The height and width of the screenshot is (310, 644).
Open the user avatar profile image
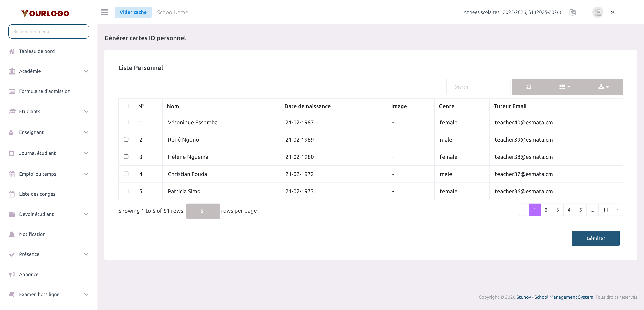tap(598, 12)
